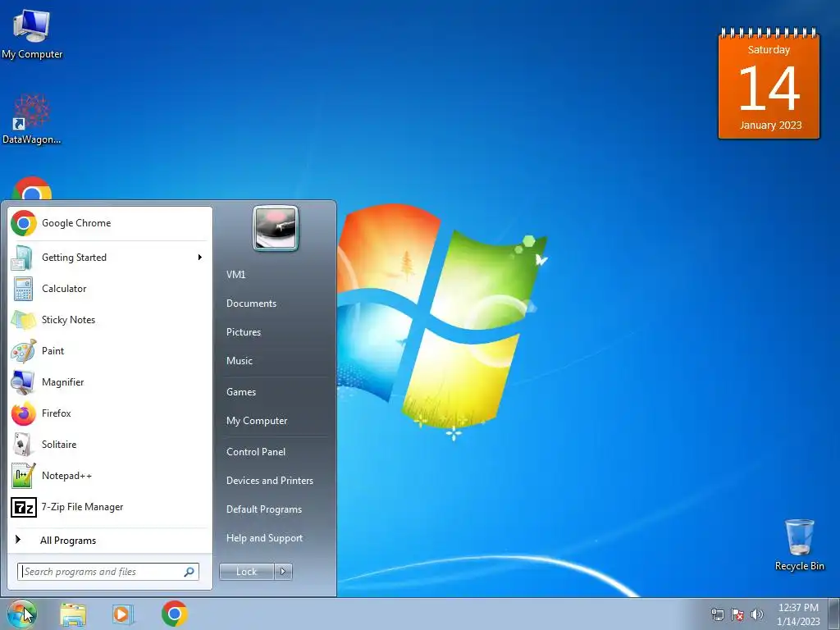Viewport: 840px width, 630px height.
Task: Click the calendar gadget showing Saturday 14
Action: (769, 84)
